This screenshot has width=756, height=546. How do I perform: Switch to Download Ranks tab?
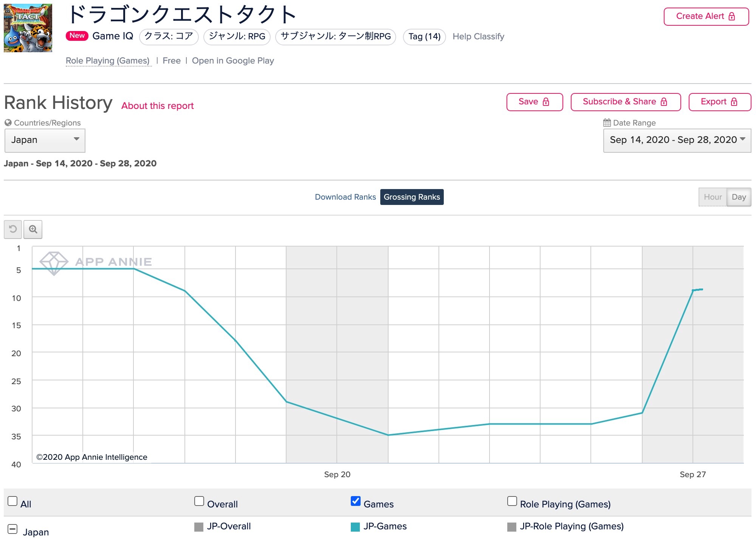[345, 197]
